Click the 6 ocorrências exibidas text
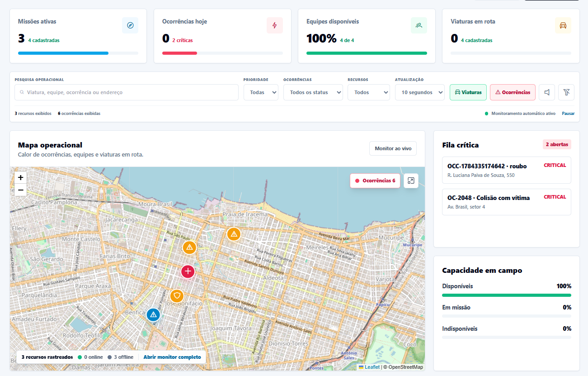The image size is (588, 376). 79,114
